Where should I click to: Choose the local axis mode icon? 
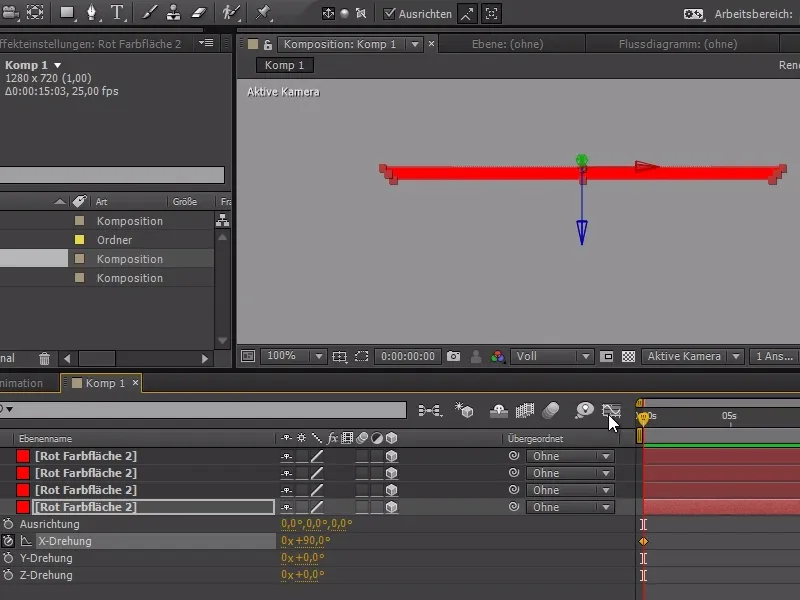(x=328, y=14)
